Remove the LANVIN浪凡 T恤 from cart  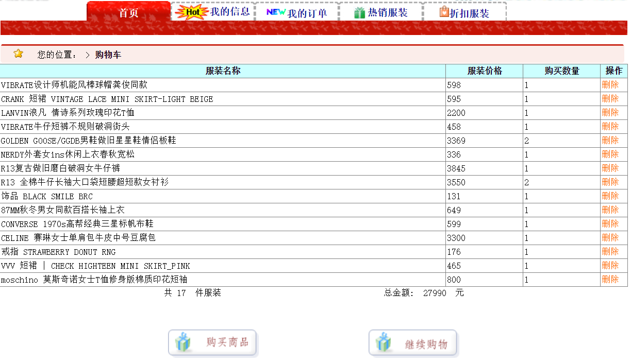point(610,113)
